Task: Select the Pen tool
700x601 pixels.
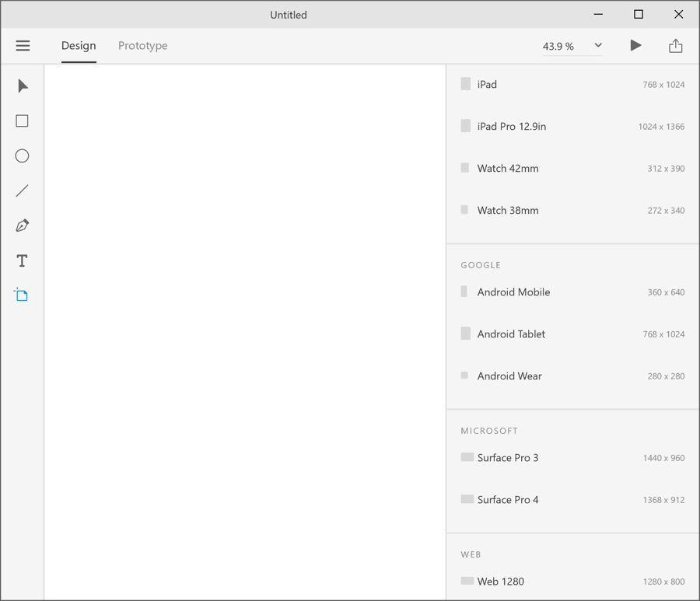Action: pyautogui.click(x=22, y=225)
